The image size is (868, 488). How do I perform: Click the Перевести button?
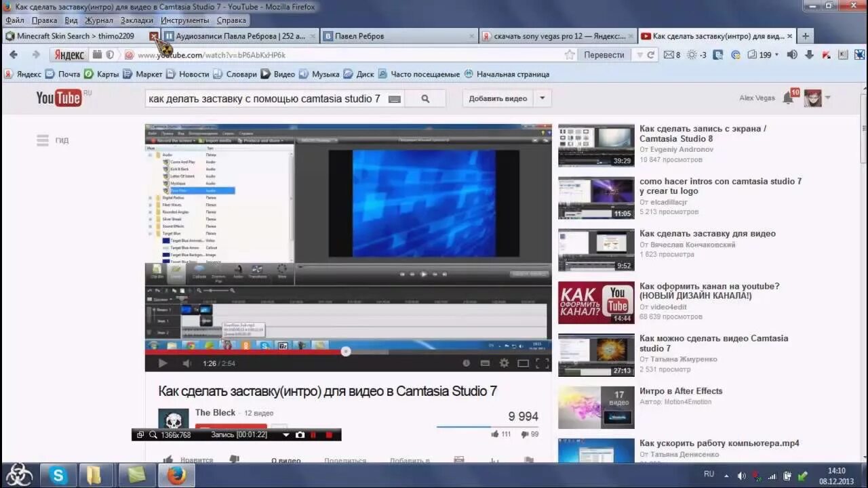click(604, 55)
